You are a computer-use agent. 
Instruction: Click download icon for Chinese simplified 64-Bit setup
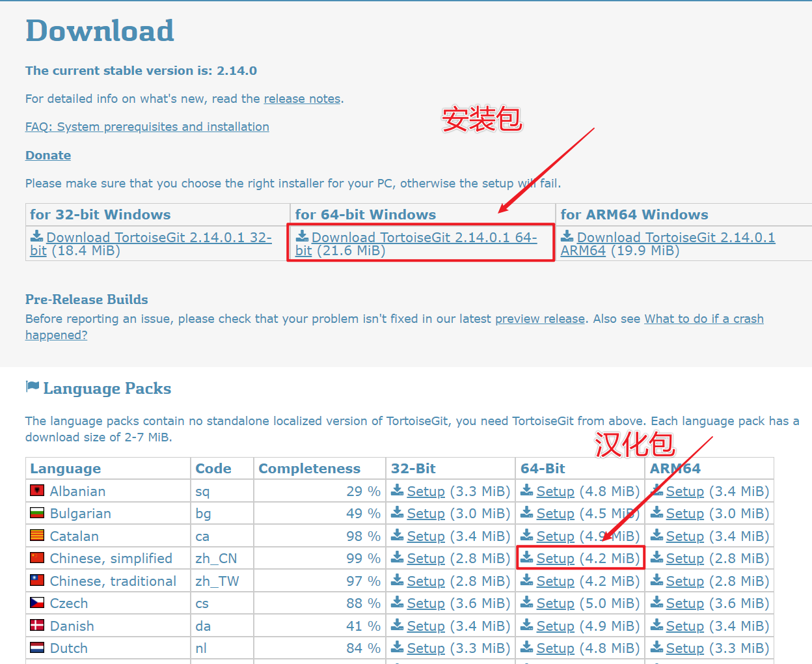pos(526,557)
